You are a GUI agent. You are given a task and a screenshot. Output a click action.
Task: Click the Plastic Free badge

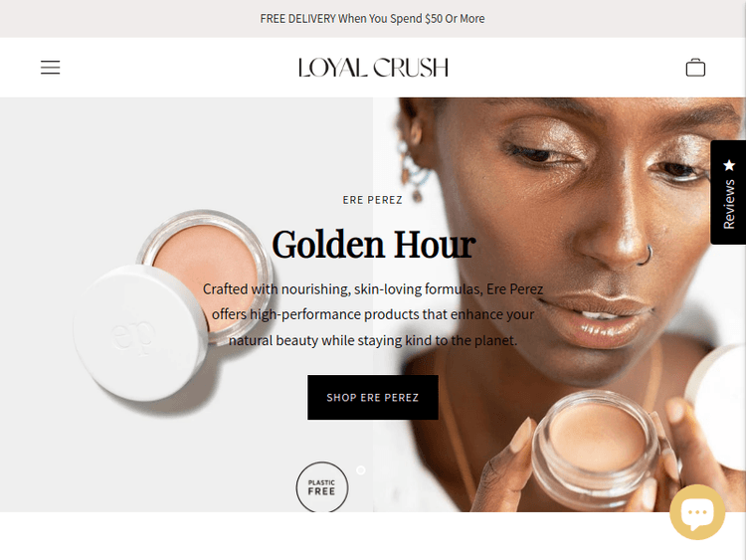[322, 486]
